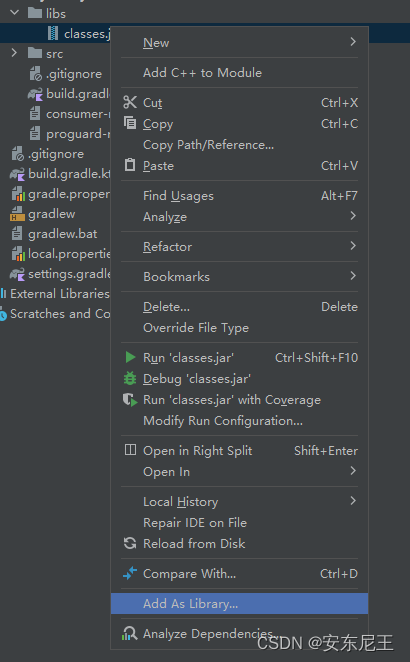The width and height of the screenshot is (410, 662).
Task: Open the Bookmarks submenu arrow
Action: 353,276
